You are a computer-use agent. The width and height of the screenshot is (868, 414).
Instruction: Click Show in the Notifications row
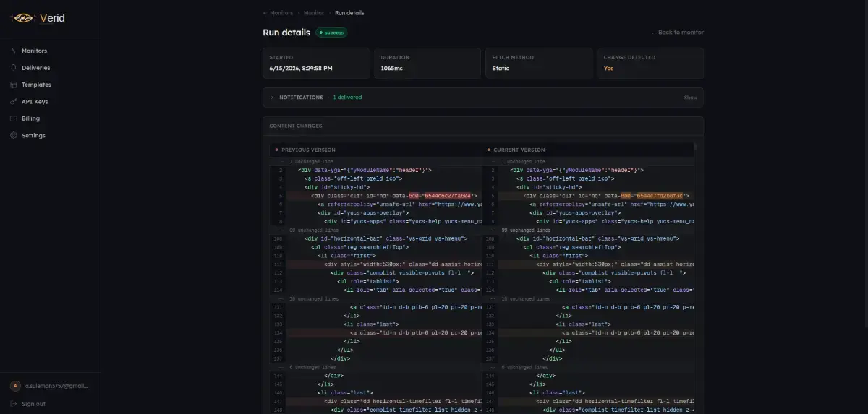690,98
